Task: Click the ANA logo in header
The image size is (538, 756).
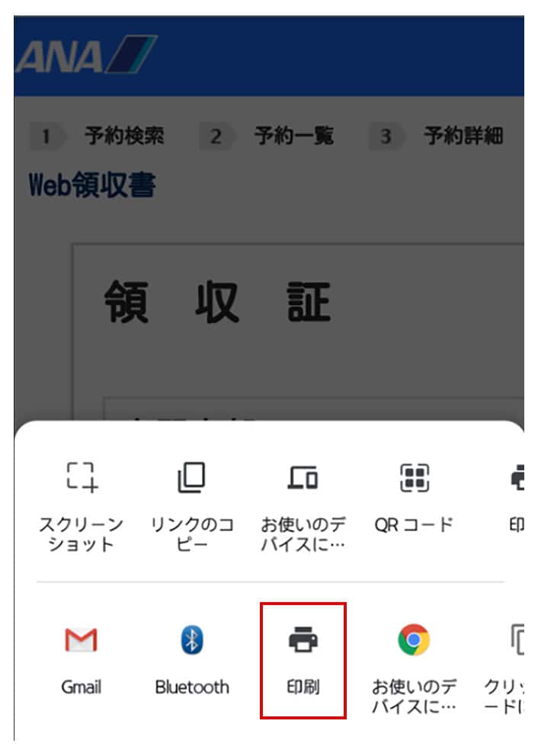Action: pos(86,54)
